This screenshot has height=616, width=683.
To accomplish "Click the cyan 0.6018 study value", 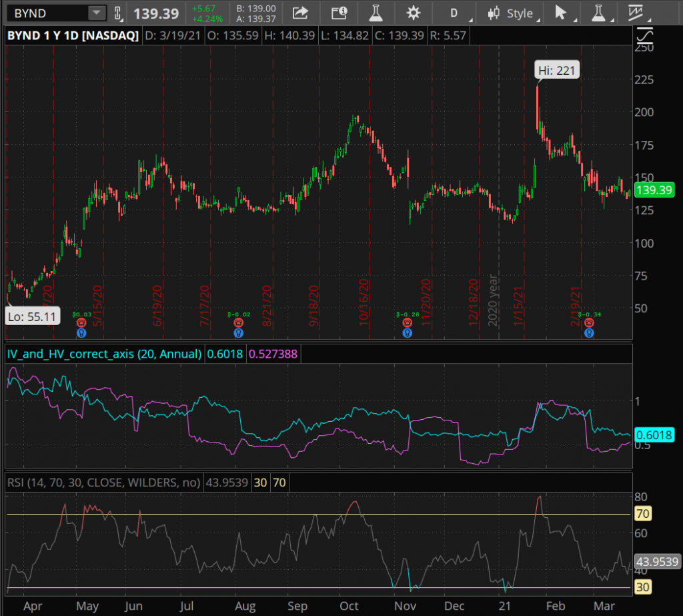I will (225, 354).
